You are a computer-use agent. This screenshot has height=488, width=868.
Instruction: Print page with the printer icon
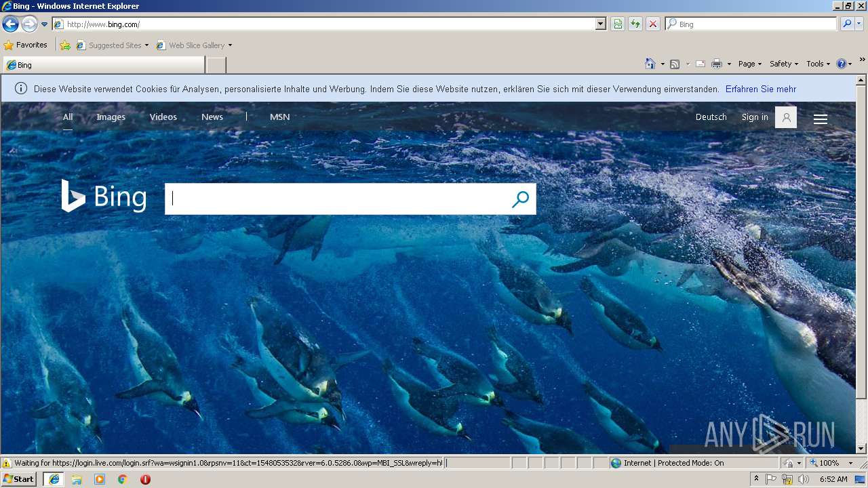pos(717,64)
